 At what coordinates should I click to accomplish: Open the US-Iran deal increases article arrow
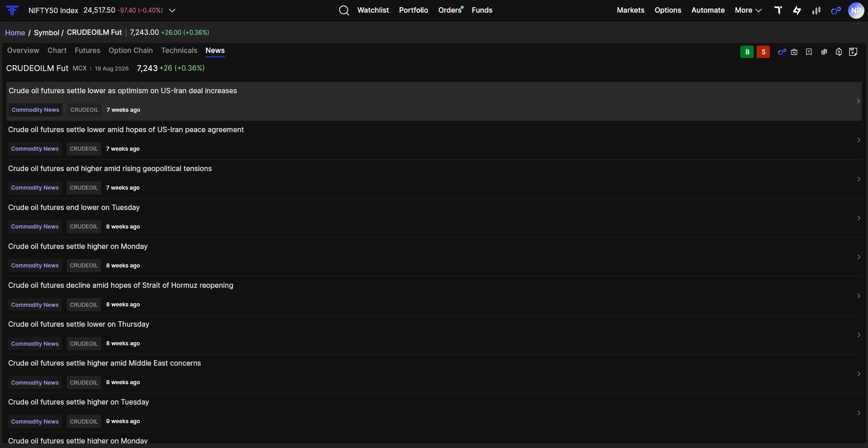pyautogui.click(x=858, y=101)
